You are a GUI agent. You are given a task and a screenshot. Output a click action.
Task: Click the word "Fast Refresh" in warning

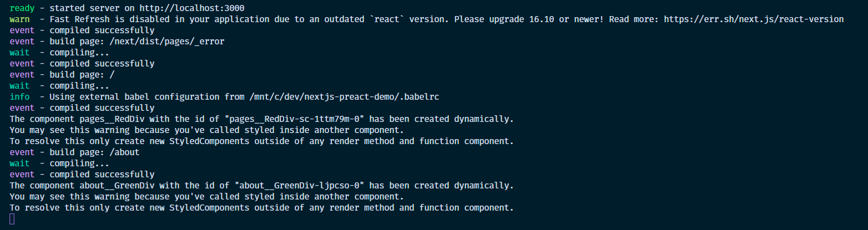pos(79,19)
